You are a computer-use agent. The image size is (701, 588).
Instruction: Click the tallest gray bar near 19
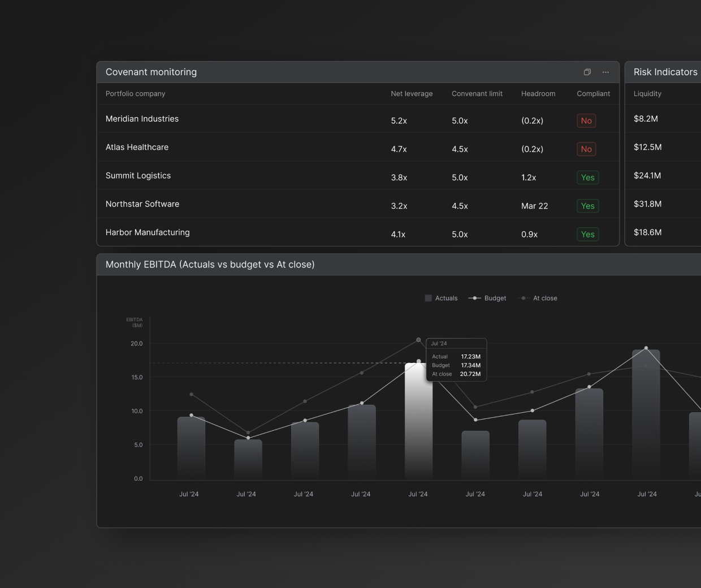(x=646, y=414)
